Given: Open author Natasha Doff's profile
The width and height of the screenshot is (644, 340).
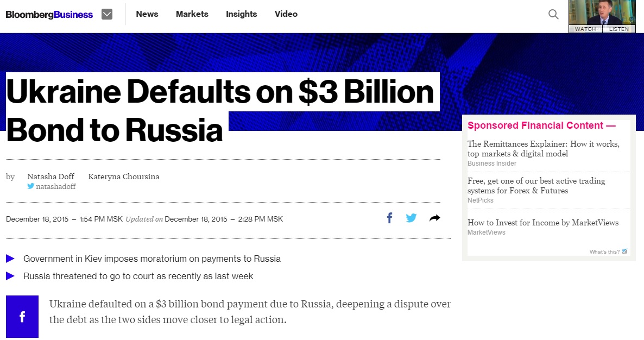Looking at the screenshot, I should click(x=51, y=177).
